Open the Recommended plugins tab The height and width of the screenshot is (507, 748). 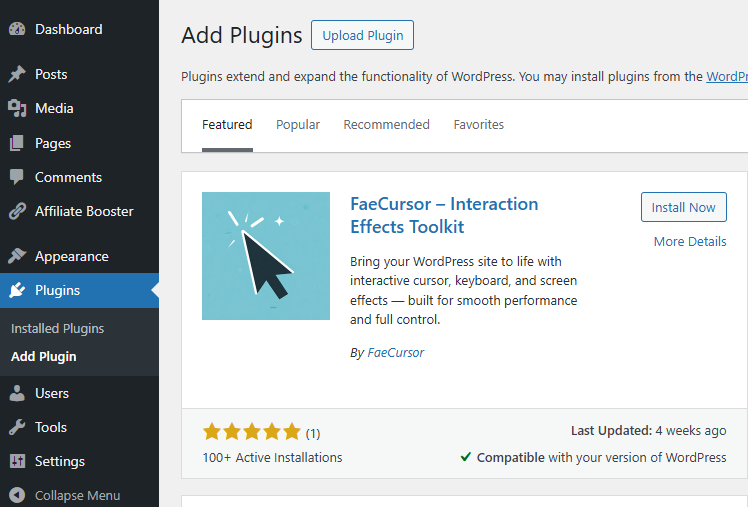[386, 125]
